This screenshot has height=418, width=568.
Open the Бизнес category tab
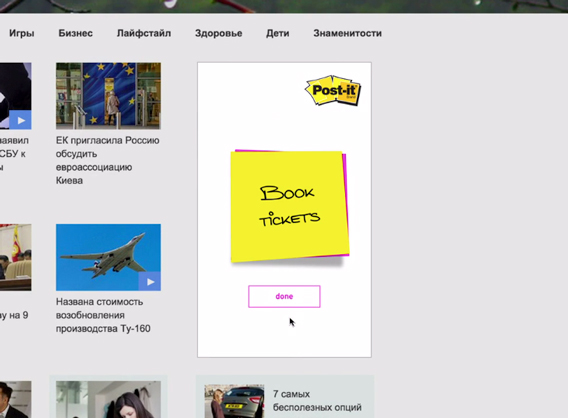[75, 33]
